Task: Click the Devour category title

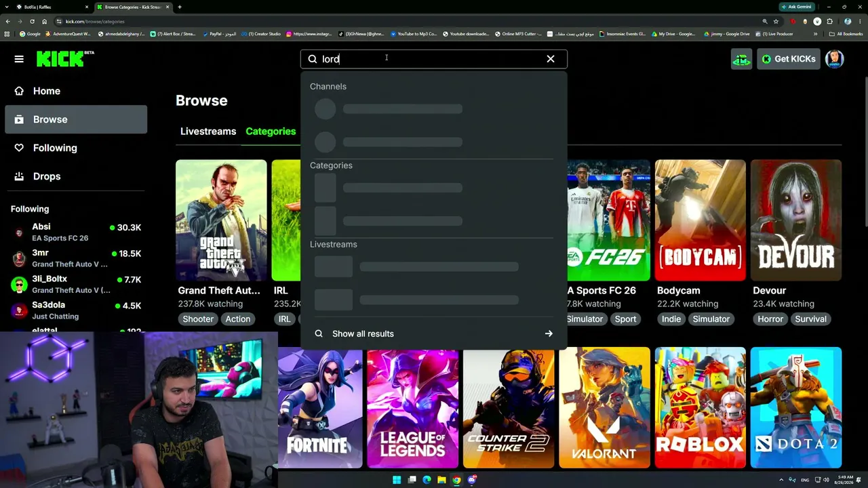Action: click(769, 291)
